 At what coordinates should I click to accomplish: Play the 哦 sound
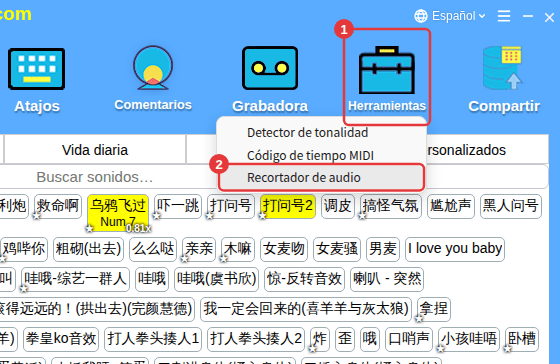[370, 339]
